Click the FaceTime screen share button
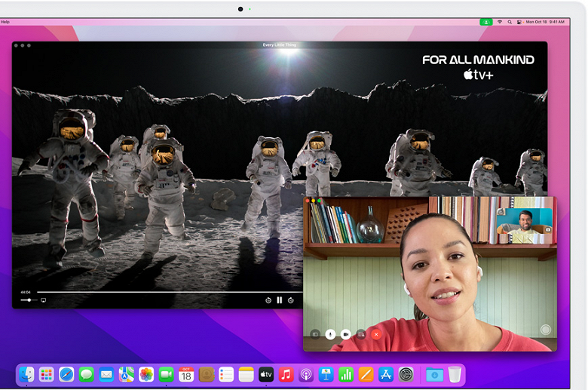 361,333
